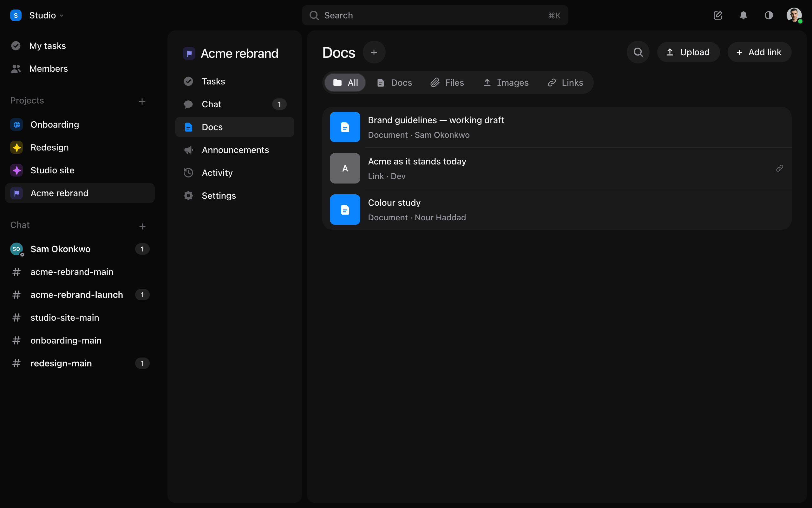The width and height of the screenshot is (812, 508).
Task: Open the Studio site project
Action: [x=80, y=170]
